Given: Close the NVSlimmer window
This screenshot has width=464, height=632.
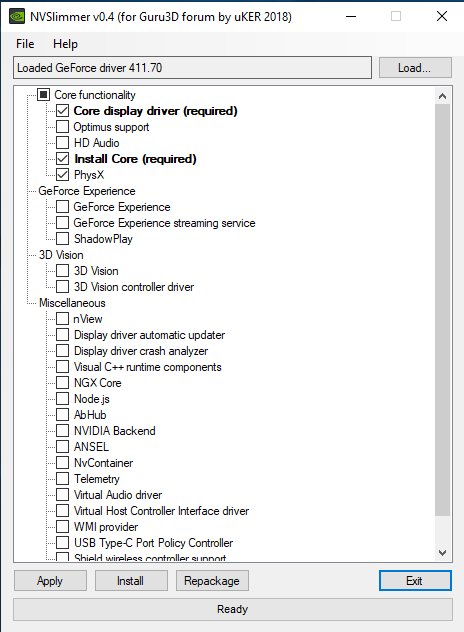Looking at the screenshot, I should click(442, 17).
